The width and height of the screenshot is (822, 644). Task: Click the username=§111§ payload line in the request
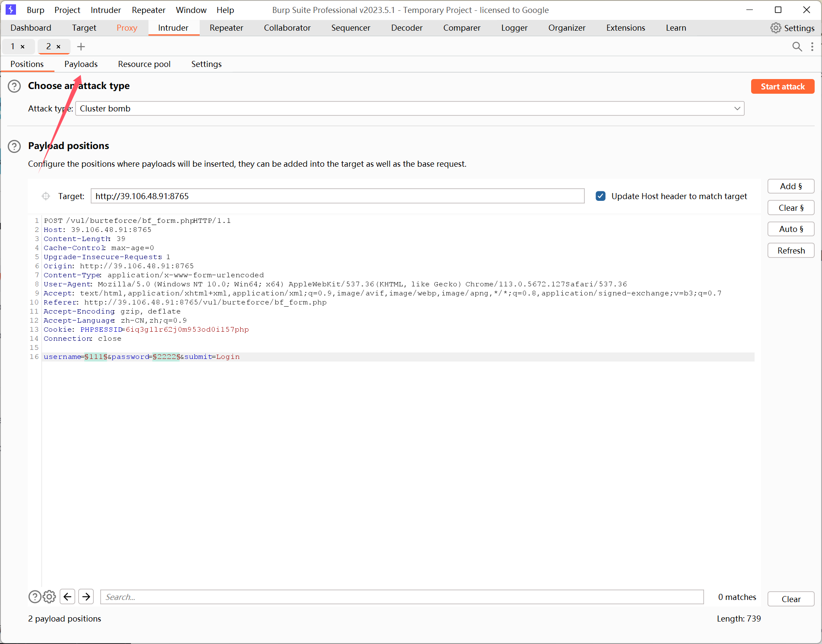142,357
